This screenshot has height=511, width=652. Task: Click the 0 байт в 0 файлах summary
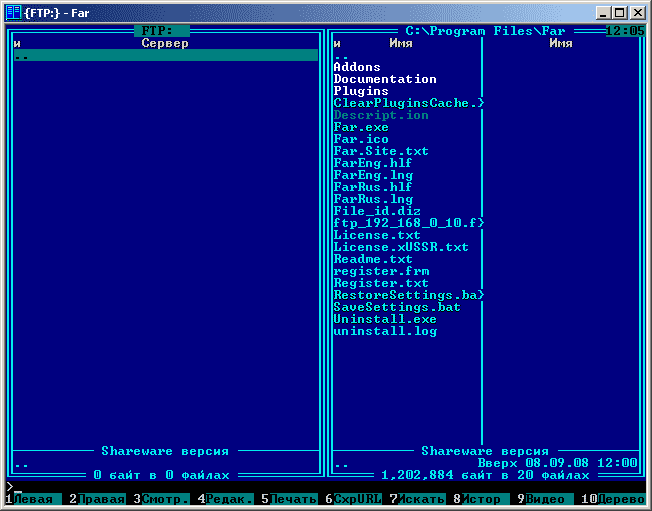161,475
